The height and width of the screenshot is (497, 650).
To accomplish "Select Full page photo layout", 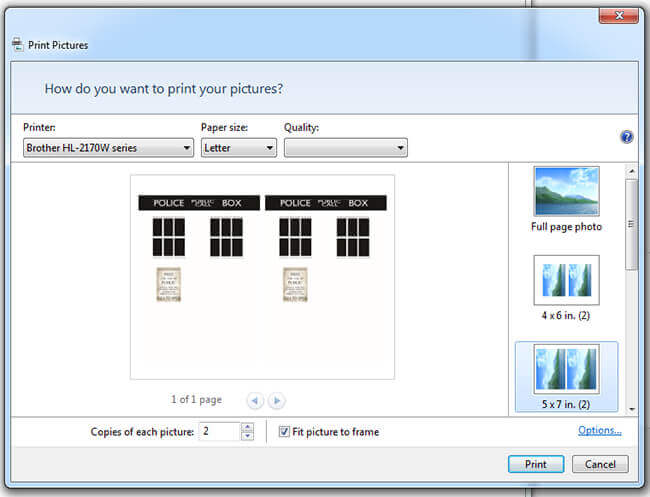I will pyautogui.click(x=566, y=199).
